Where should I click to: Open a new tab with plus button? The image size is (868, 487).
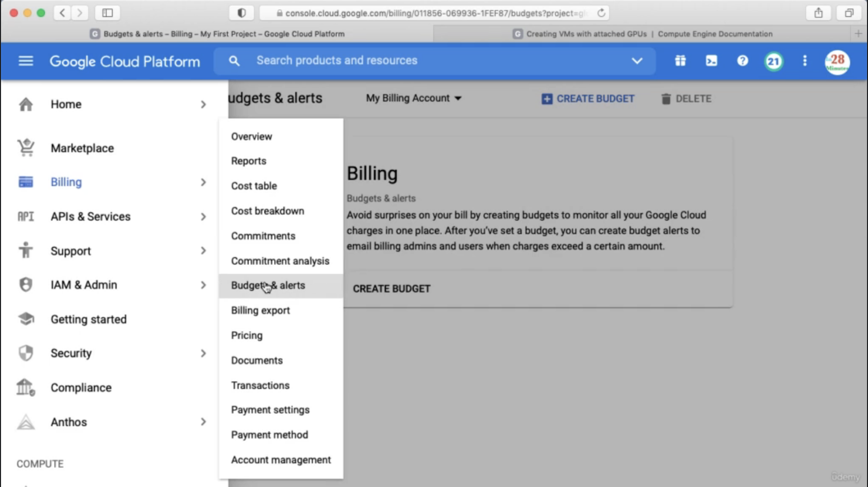point(858,34)
